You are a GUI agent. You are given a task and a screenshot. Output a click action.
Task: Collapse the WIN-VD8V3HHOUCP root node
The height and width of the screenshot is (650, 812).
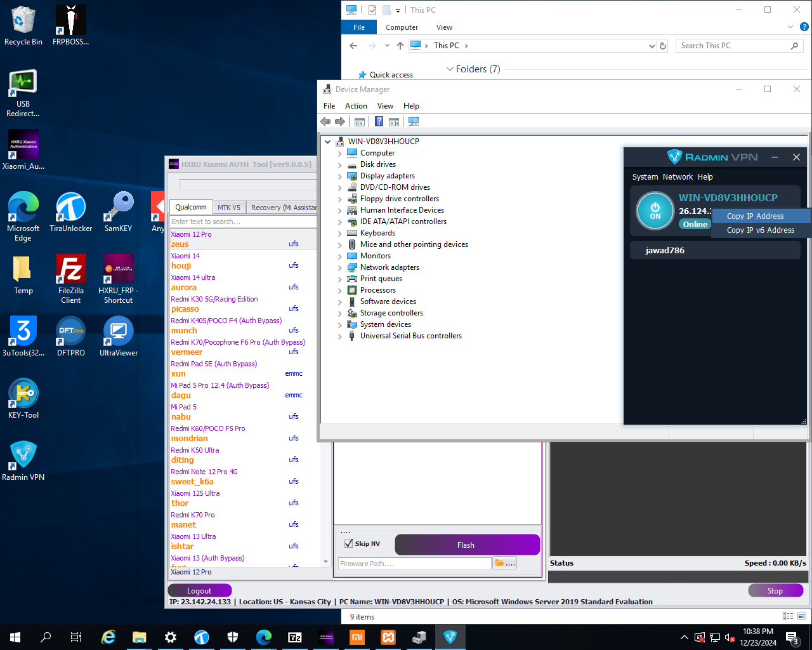click(x=328, y=142)
